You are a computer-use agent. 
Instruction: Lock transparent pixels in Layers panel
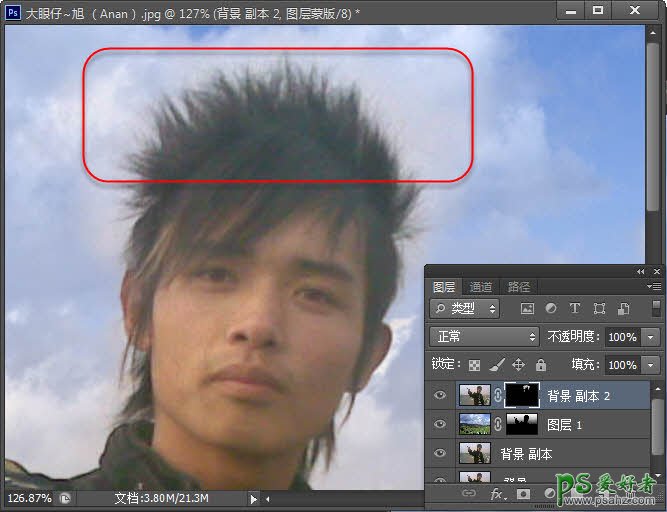475,365
